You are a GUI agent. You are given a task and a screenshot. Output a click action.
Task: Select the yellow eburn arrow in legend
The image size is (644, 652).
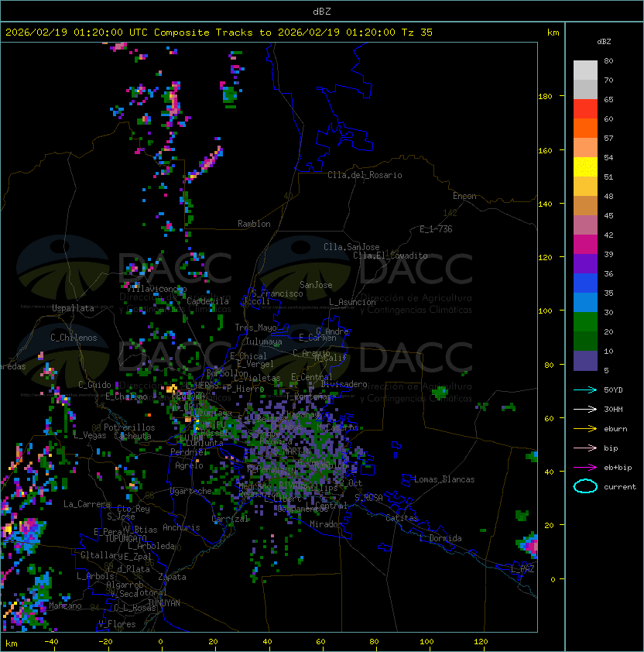pyautogui.click(x=585, y=429)
